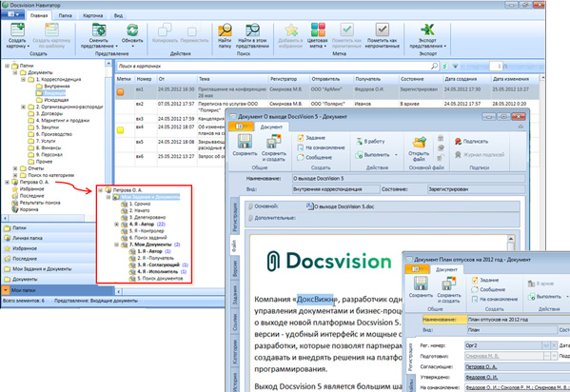570x392 pixels.
Task: Open the Документы navigation pane button
Action: [48, 280]
